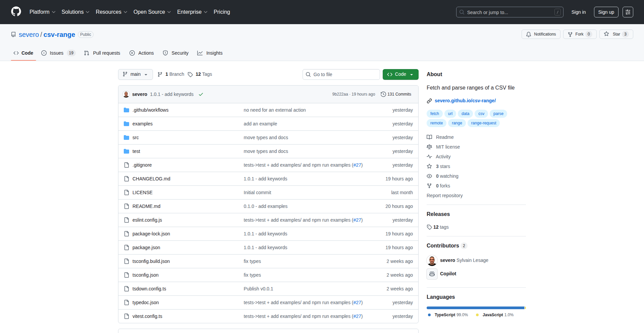Click the GitHub logo in the top left

[15, 12]
